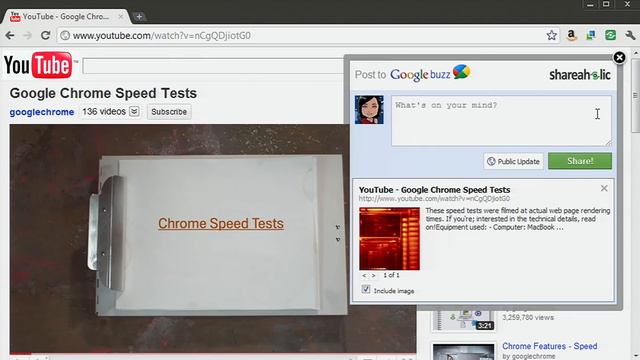
Task: Click the Subscribe button
Action: (x=169, y=112)
